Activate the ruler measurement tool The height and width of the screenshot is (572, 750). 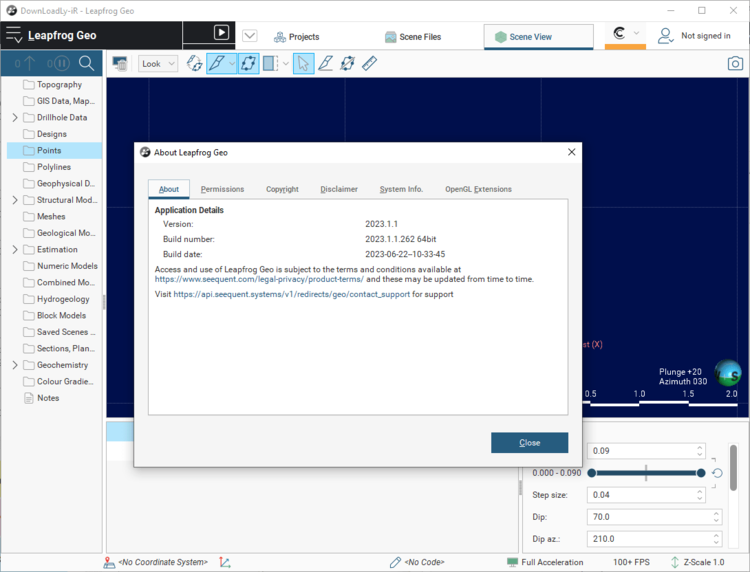pyautogui.click(x=369, y=63)
